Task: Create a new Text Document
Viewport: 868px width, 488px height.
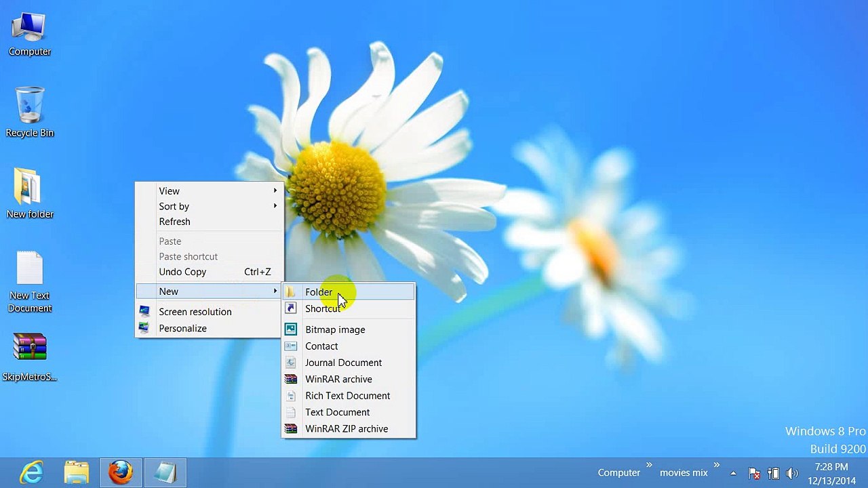Action: click(349, 412)
